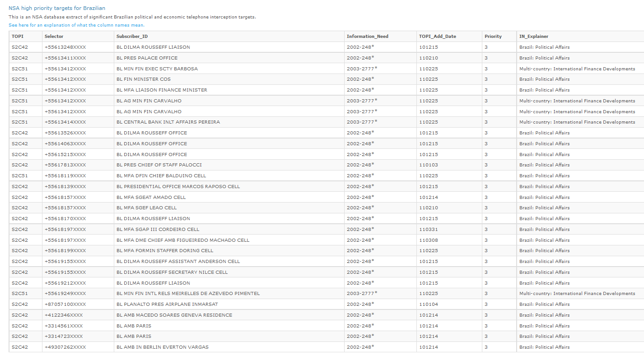Screen dimensions: 644x355
Task: Follow the 'See here for an explanation' link
Action: [x=76, y=25]
